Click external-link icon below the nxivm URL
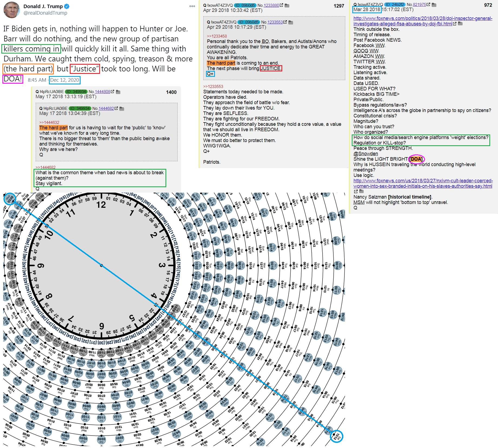This screenshot has height=448, width=498. 356,191
